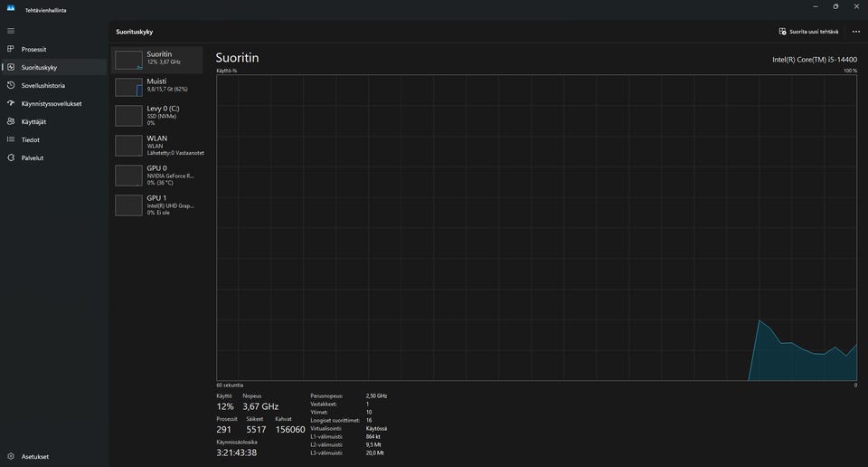Click the Asetukset settings gear icon
Viewport: 868px width, 467px height.
[11, 456]
